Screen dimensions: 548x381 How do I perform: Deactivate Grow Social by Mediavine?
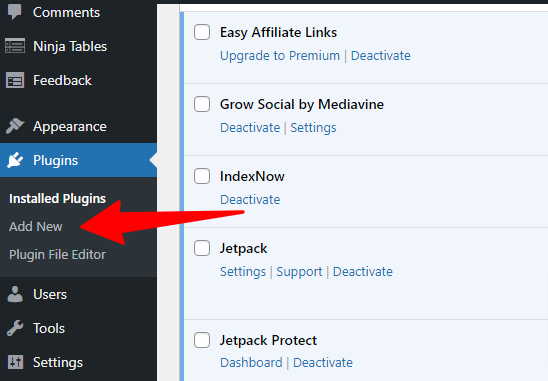pos(250,128)
